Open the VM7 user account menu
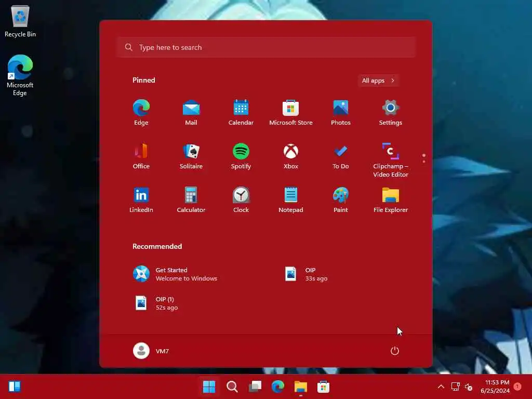The height and width of the screenshot is (399, 532). click(x=151, y=351)
